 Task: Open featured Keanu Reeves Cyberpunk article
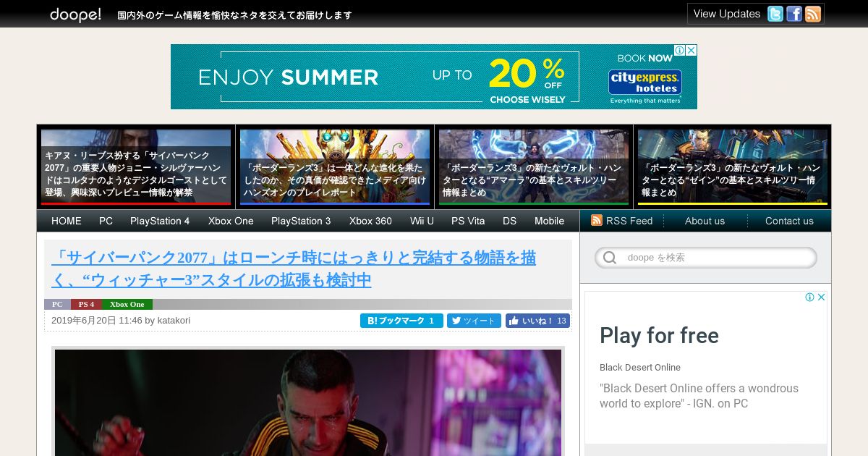[136, 167]
